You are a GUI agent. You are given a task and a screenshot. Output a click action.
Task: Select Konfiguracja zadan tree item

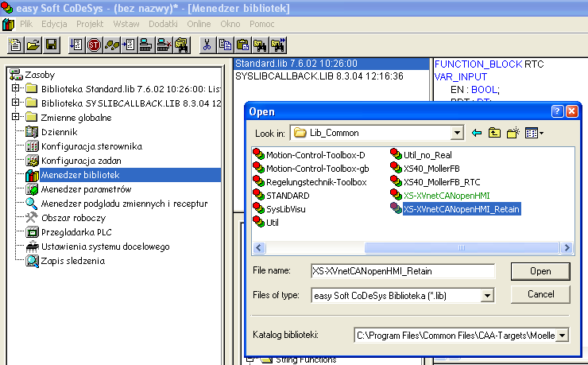coord(81,161)
